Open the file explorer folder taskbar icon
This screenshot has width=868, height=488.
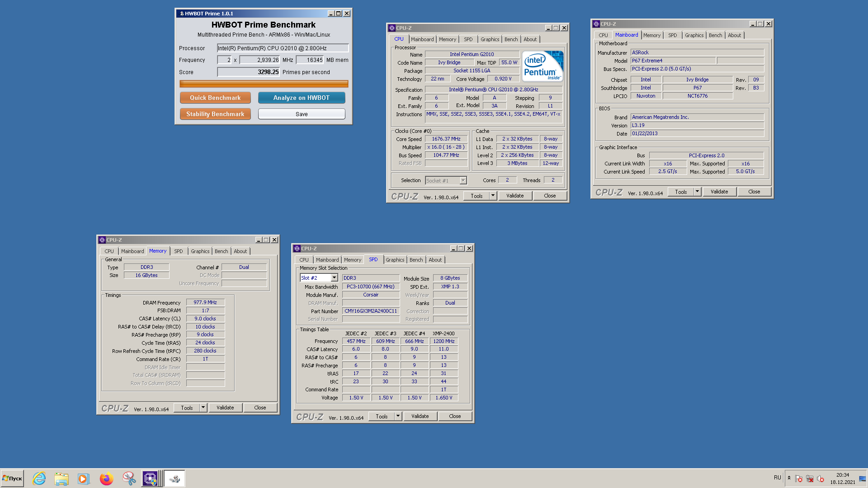coord(61,479)
